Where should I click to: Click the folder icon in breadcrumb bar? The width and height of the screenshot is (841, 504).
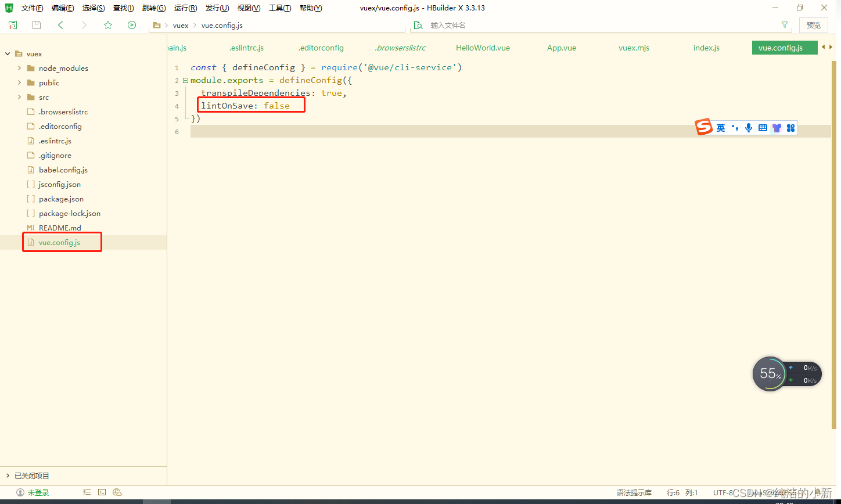point(156,26)
